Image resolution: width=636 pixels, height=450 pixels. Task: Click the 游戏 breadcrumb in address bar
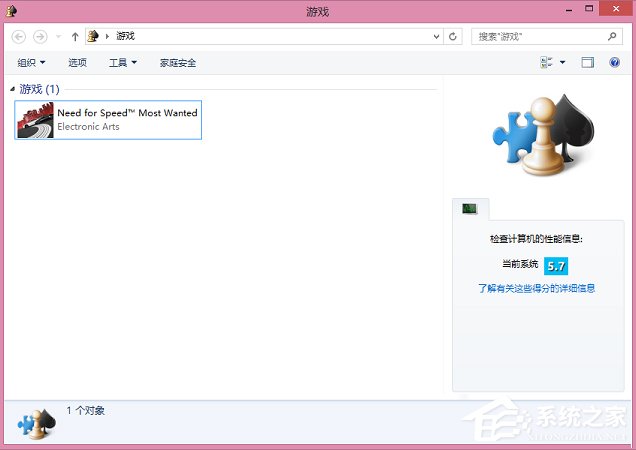pos(125,36)
